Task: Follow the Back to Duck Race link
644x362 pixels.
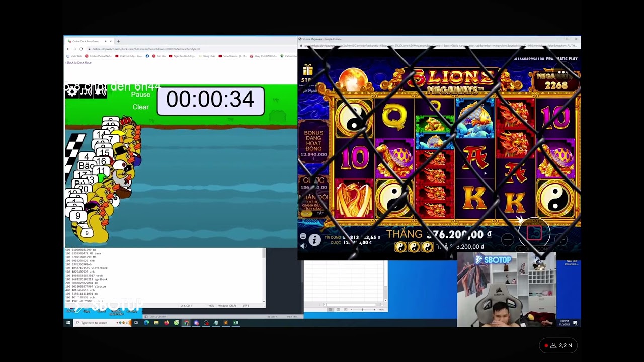Action: pos(79,62)
